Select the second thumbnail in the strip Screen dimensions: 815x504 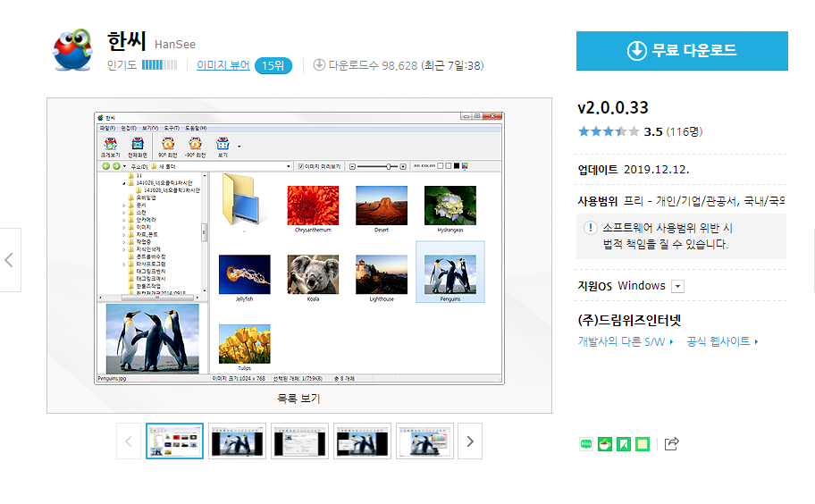(x=237, y=441)
